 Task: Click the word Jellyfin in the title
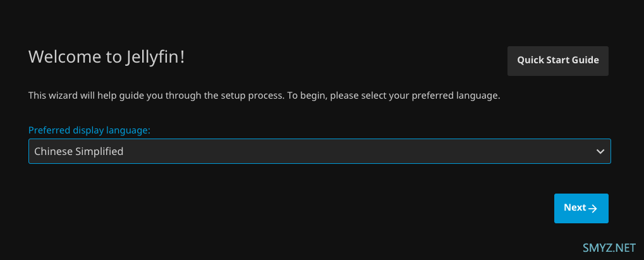(155, 56)
